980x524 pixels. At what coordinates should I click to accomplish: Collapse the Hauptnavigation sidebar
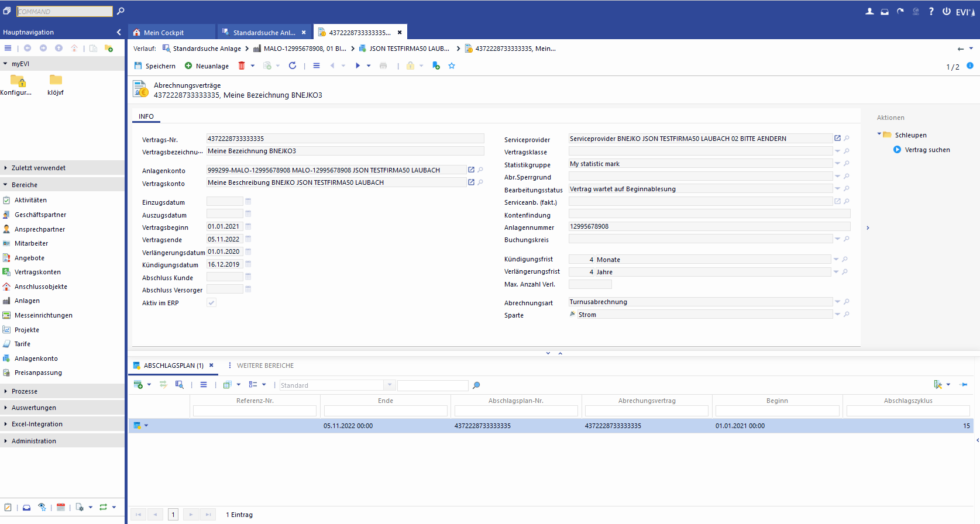click(x=119, y=33)
